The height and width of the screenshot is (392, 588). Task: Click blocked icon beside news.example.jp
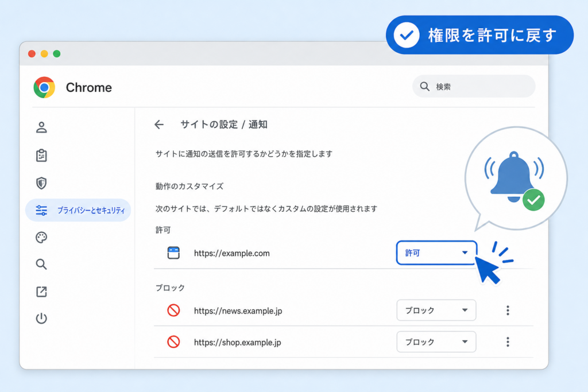click(x=173, y=311)
